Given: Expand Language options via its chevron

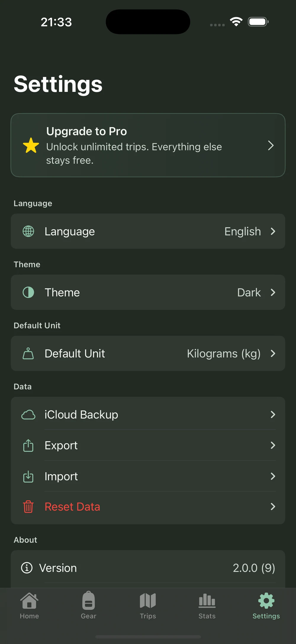Looking at the screenshot, I should [273, 231].
